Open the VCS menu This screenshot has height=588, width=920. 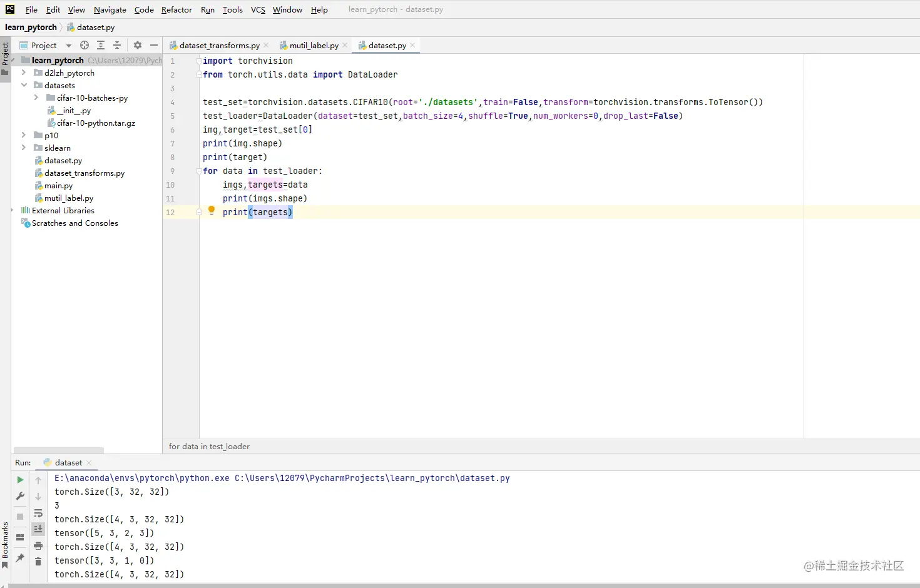tap(258, 9)
